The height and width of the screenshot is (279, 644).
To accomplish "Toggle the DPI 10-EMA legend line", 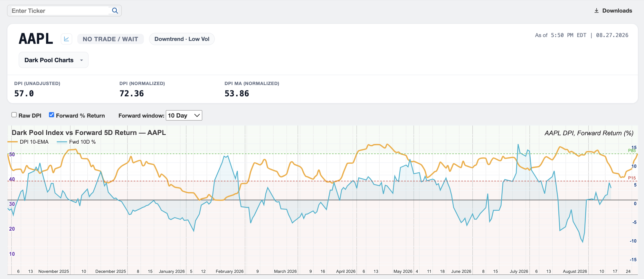I will [28, 142].
